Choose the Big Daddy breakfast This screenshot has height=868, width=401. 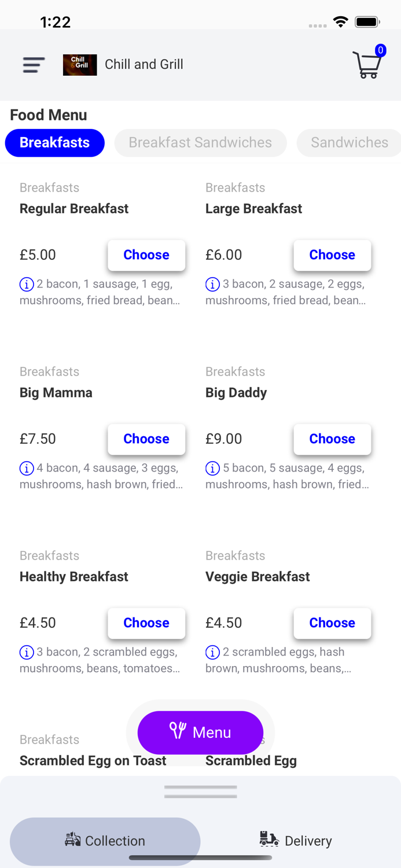point(332,439)
